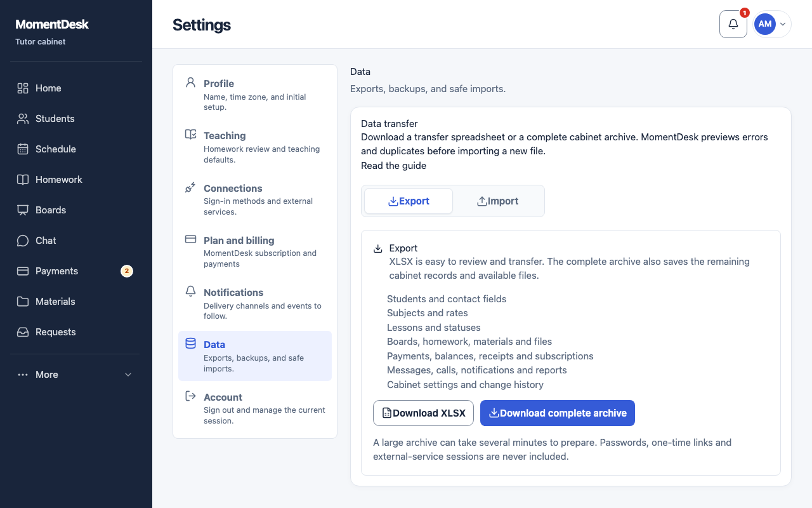Open Teaching settings section
The height and width of the screenshot is (508, 812).
tap(255, 147)
